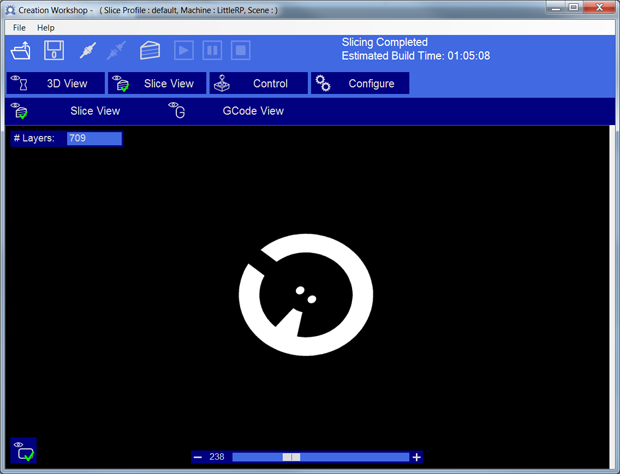This screenshot has width=620, height=474.
Task: Open the File menu
Action: point(19,28)
